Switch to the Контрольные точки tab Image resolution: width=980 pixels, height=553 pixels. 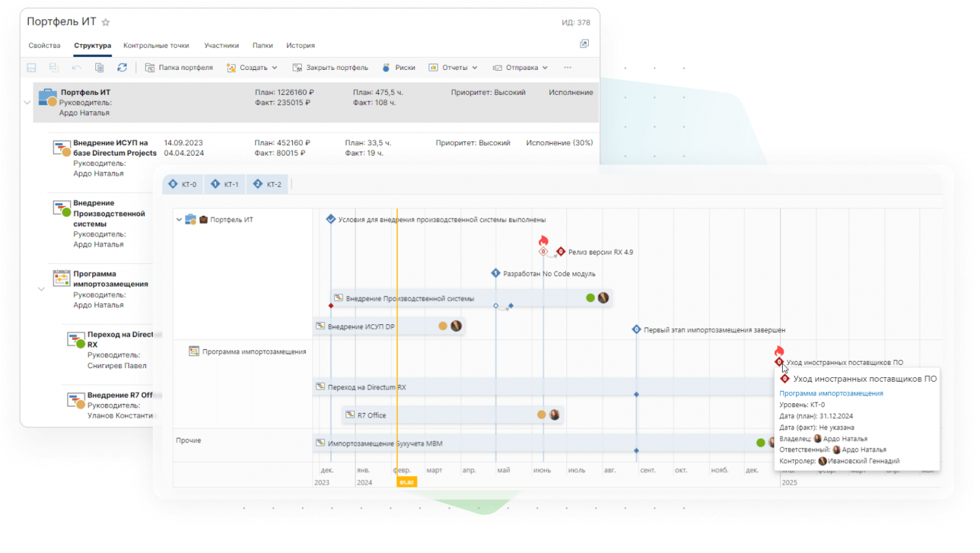156,46
